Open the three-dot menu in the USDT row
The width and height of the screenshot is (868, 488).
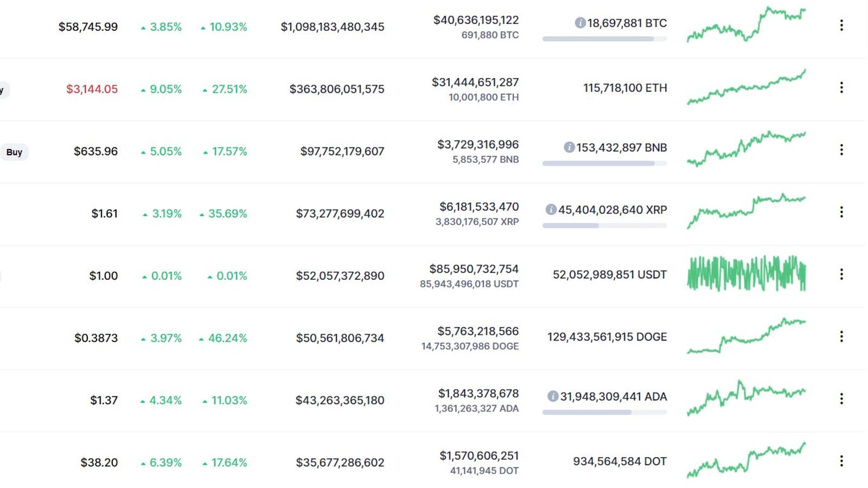[841, 274]
